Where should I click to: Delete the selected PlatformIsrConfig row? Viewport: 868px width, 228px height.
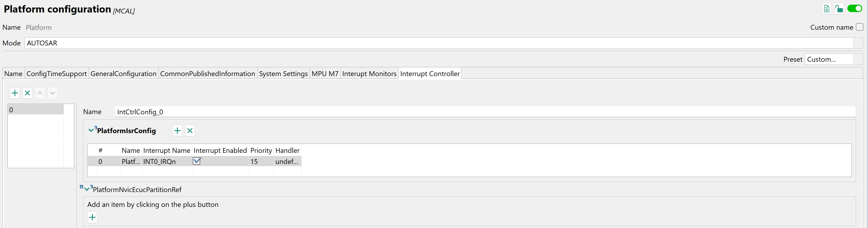(190, 131)
